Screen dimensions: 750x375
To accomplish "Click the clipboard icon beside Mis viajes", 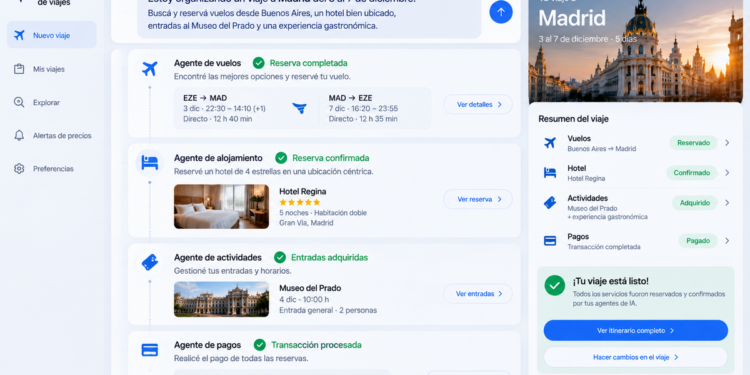I will [19, 69].
